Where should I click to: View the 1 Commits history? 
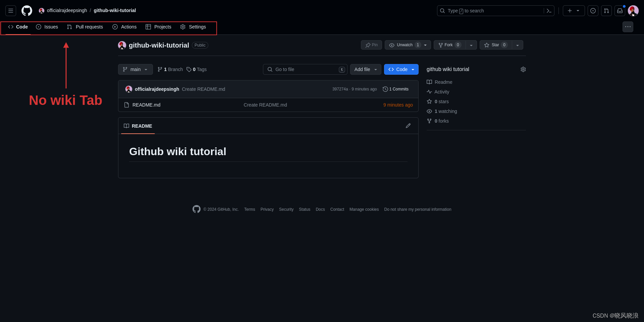click(396, 89)
